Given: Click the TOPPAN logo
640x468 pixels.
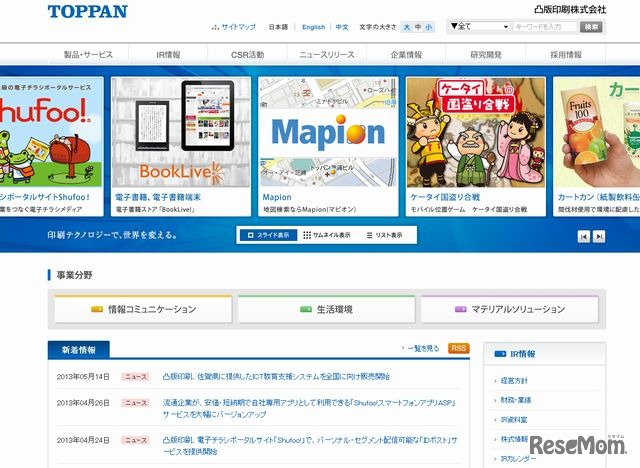Looking at the screenshot, I should click(88, 11).
